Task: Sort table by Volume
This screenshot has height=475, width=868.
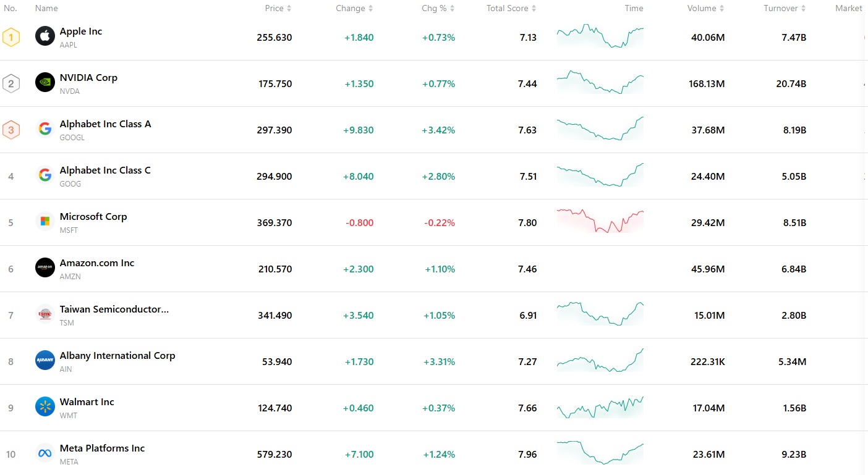Action: (x=705, y=9)
